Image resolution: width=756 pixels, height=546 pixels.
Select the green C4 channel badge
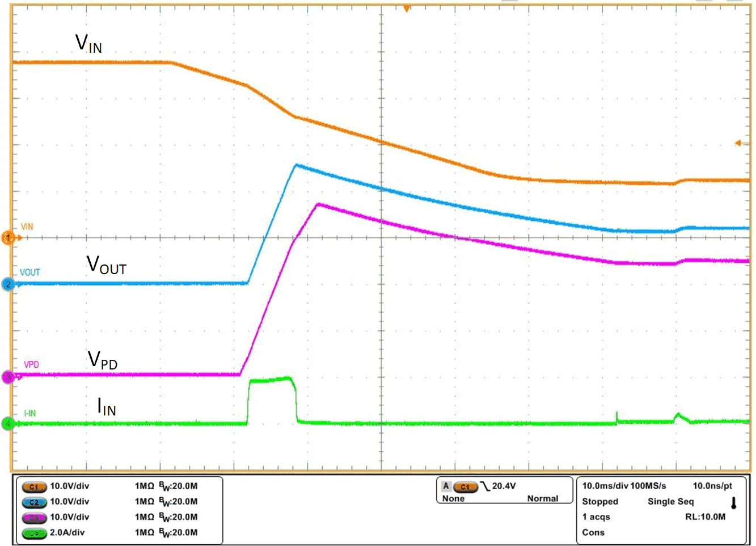[34, 534]
